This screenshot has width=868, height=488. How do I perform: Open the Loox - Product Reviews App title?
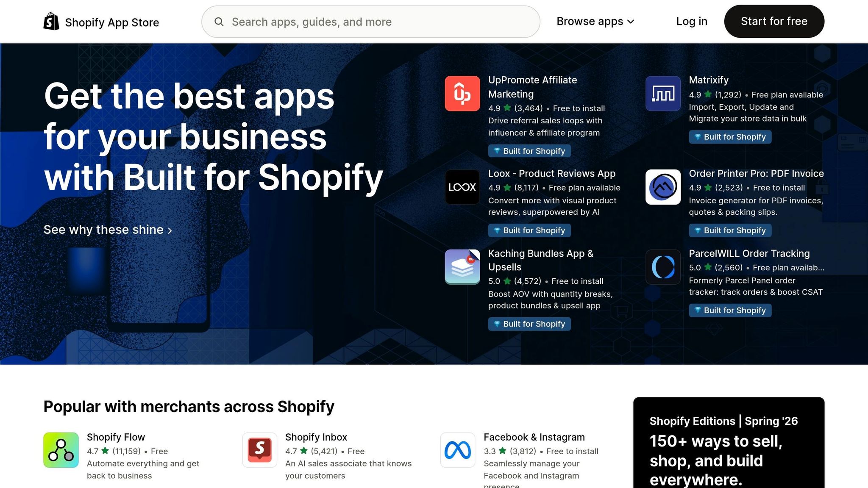(552, 173)
